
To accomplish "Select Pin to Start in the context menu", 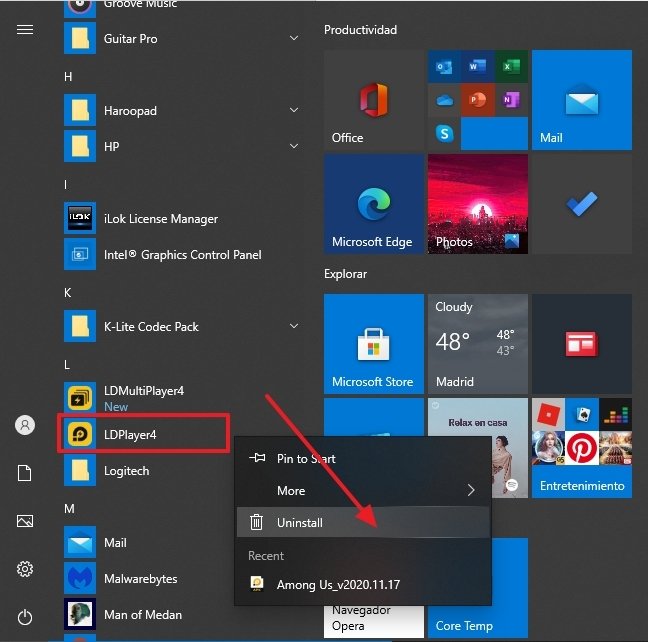I will coord(363,458).
